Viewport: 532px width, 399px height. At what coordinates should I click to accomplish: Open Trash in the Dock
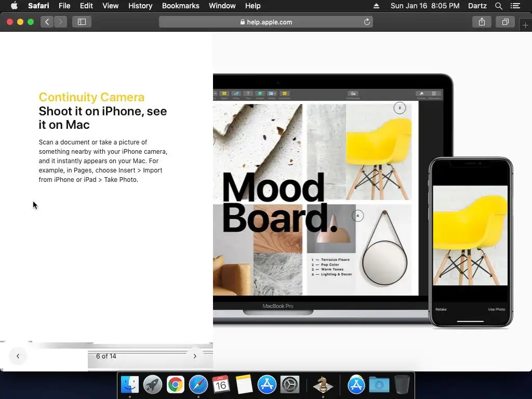pyautogui.click(x=402, y=385)
